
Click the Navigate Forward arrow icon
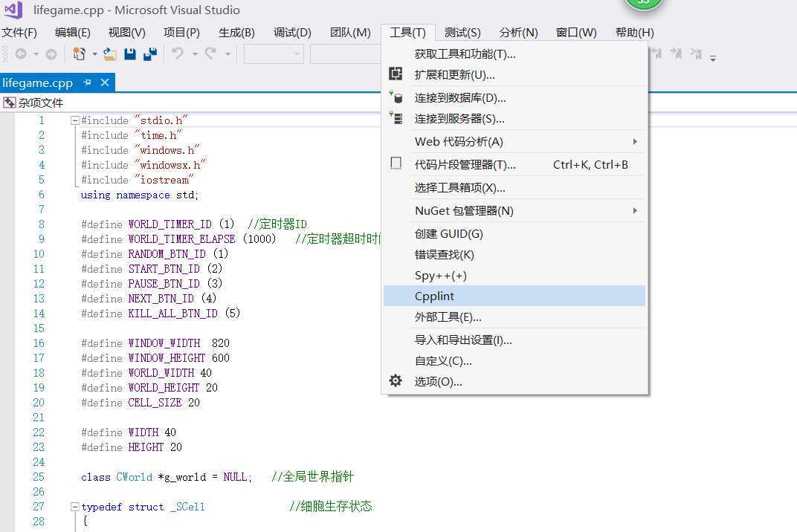click(x=51, y=53)
